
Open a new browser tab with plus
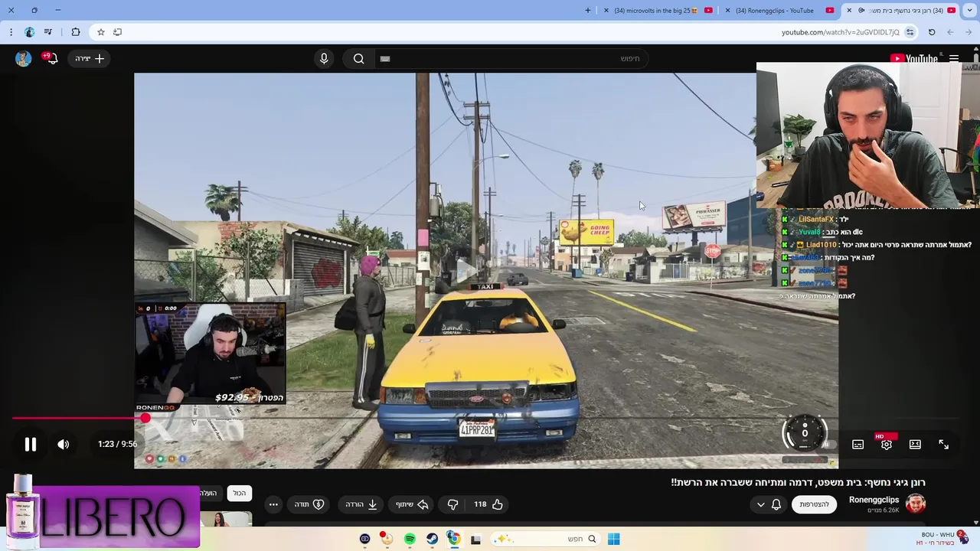click(588, 11)
